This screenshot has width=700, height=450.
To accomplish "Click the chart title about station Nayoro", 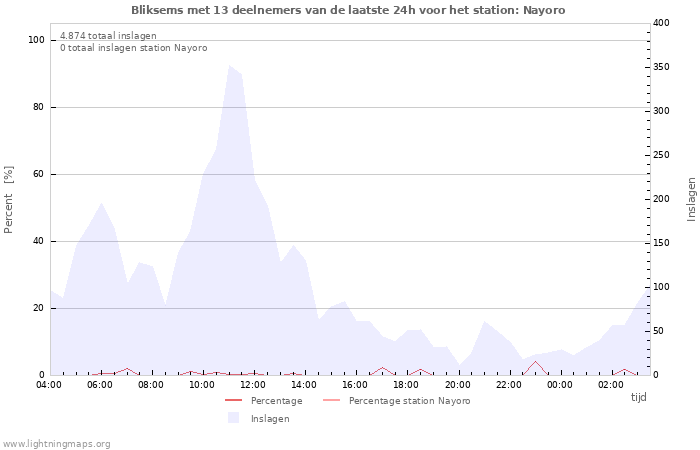I will [x=348, y=10].
